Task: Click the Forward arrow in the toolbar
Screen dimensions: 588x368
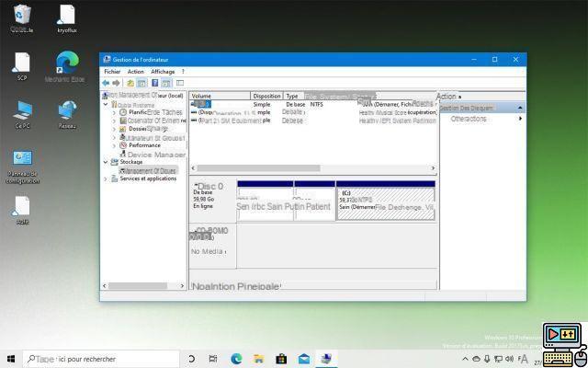Action: point(117,83)
